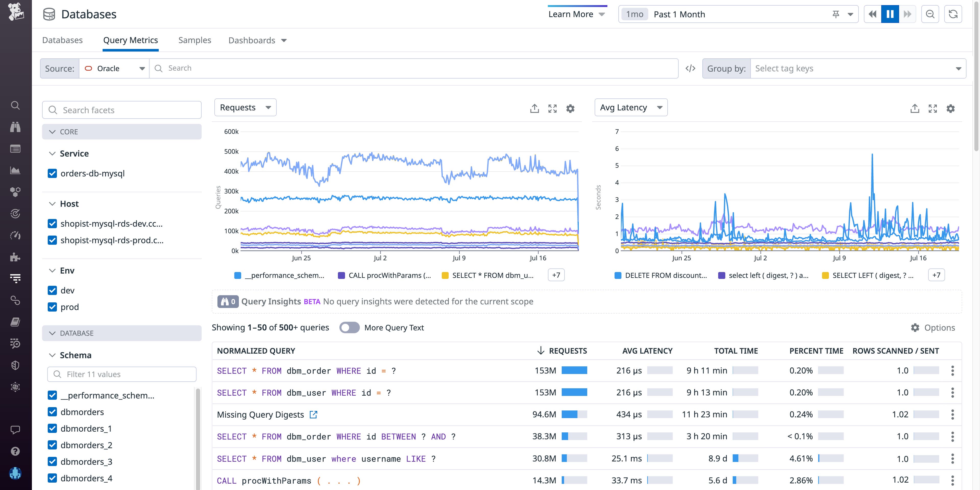Image resolution: width=980 pixels, height=490 pixels.
Task: Select the Metrics graph icon in sidebar
Action: pyautogui.click(x=15, y=170)
